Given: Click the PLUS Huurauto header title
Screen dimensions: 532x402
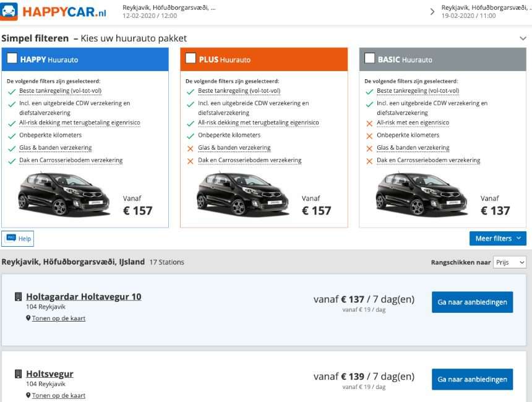Looking at the screenshot, I should click(225, 60).
